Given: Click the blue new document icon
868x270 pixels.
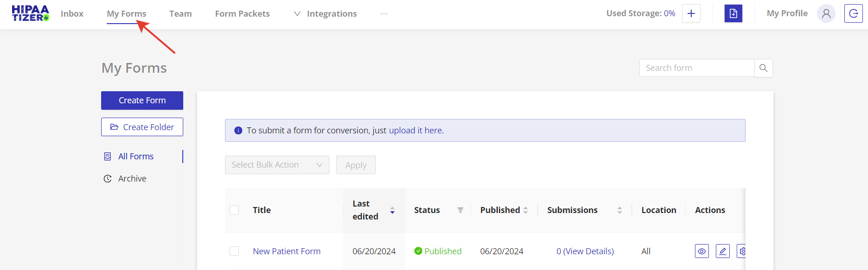Looking at the screenshot, I should coord(733,13).
